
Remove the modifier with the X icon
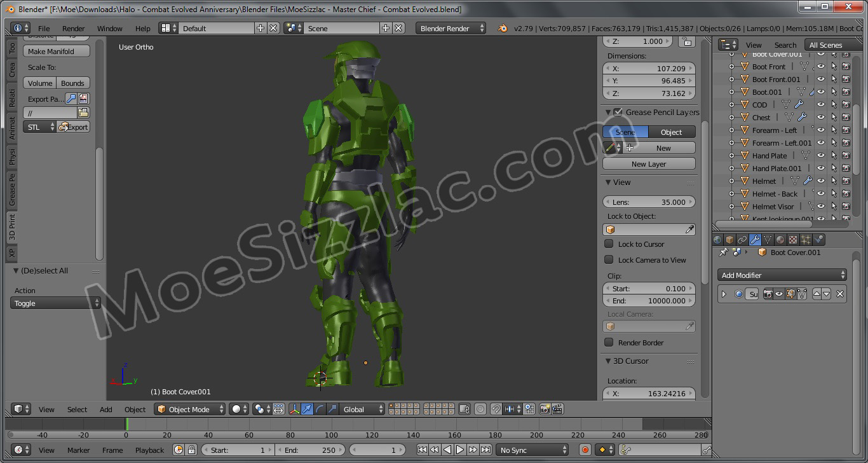pos(840,294)
